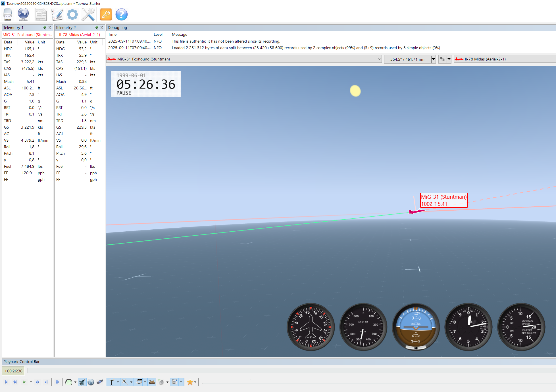
Task: Toggle the globe terrain view button
Action: 91,382
